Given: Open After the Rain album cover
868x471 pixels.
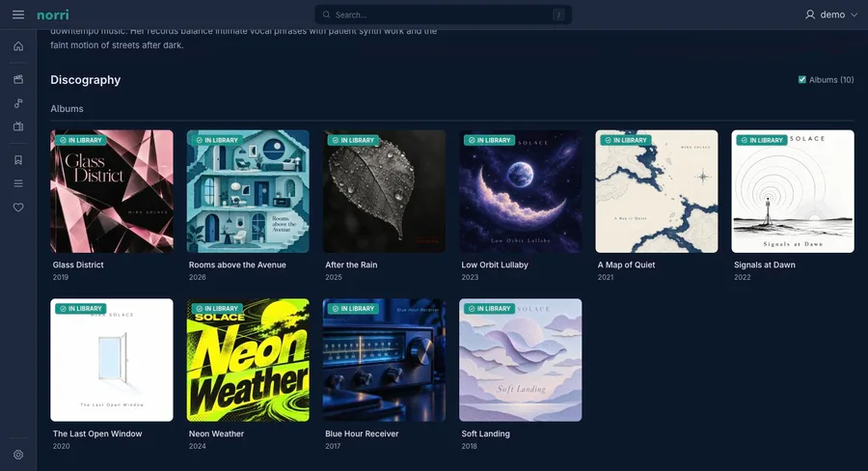Looking at the screenshot, I should 384,191.
